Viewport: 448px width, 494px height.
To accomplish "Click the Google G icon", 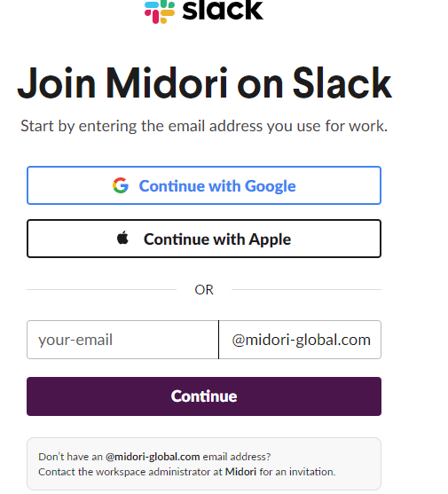I will pos(121,185).
